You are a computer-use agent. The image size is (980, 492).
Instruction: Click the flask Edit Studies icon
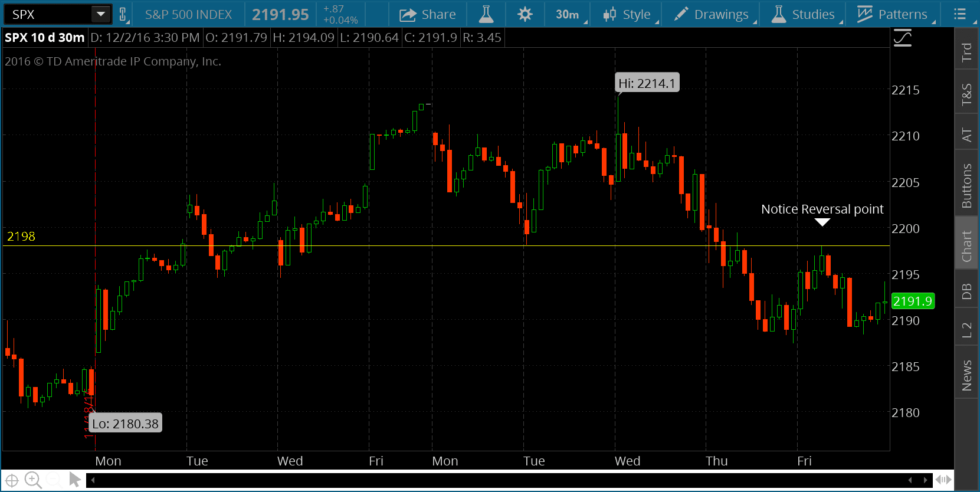point(486,14)
